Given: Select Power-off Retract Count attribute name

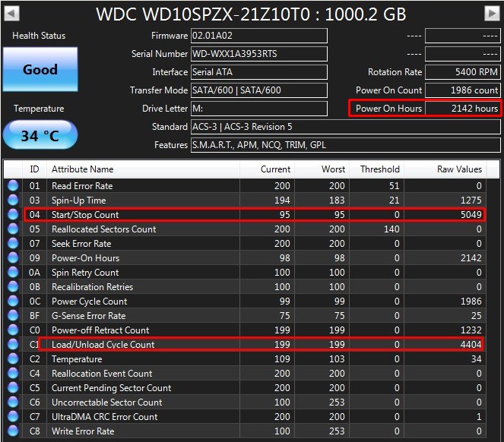Looking at the screenshot, I should click(x=100, y=330).
